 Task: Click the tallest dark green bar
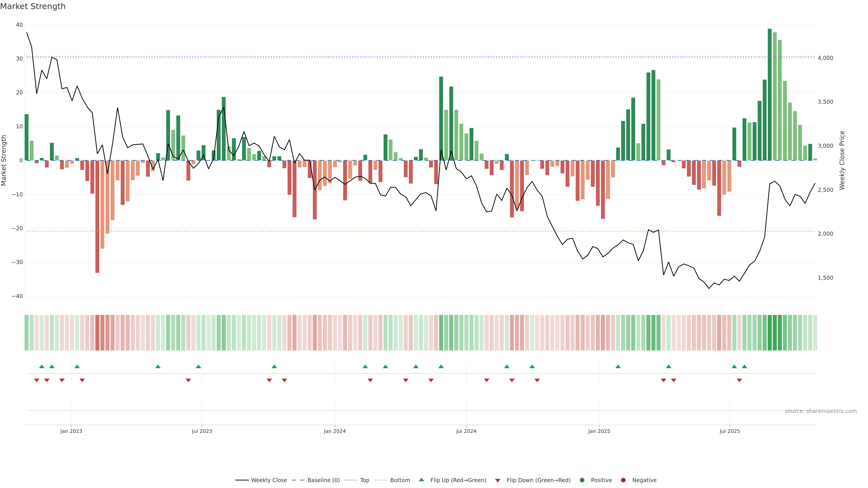pyautogui.click(x=770, y=94)
